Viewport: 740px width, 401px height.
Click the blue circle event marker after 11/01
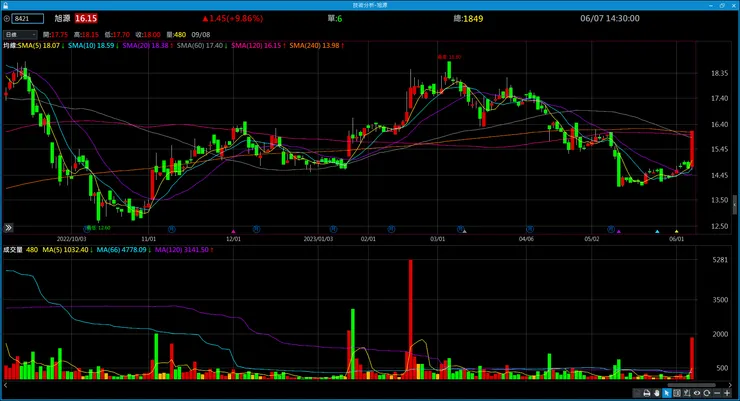tap(172, 229)
